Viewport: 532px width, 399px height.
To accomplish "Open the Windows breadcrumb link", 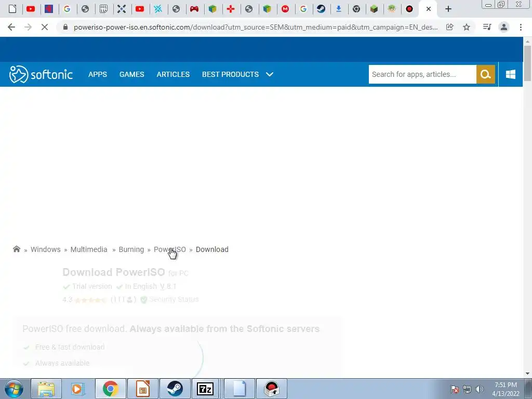I will click(x=46, y=249).
